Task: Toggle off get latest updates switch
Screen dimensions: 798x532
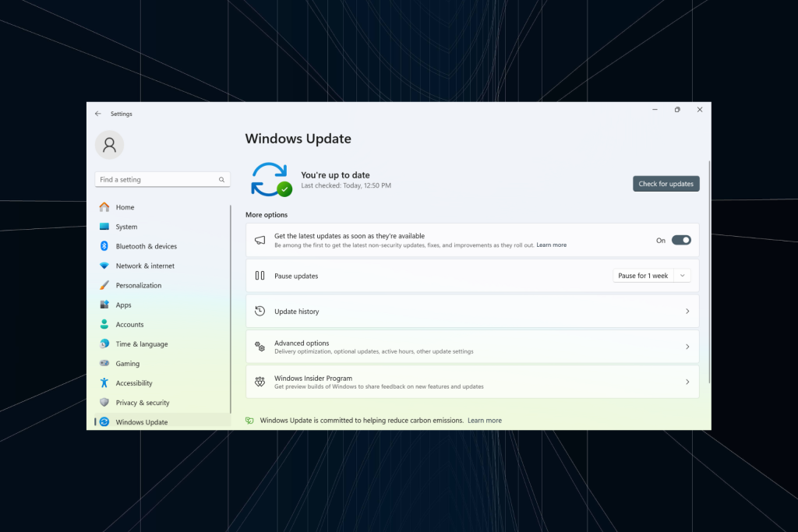Action: click(681, 240)
